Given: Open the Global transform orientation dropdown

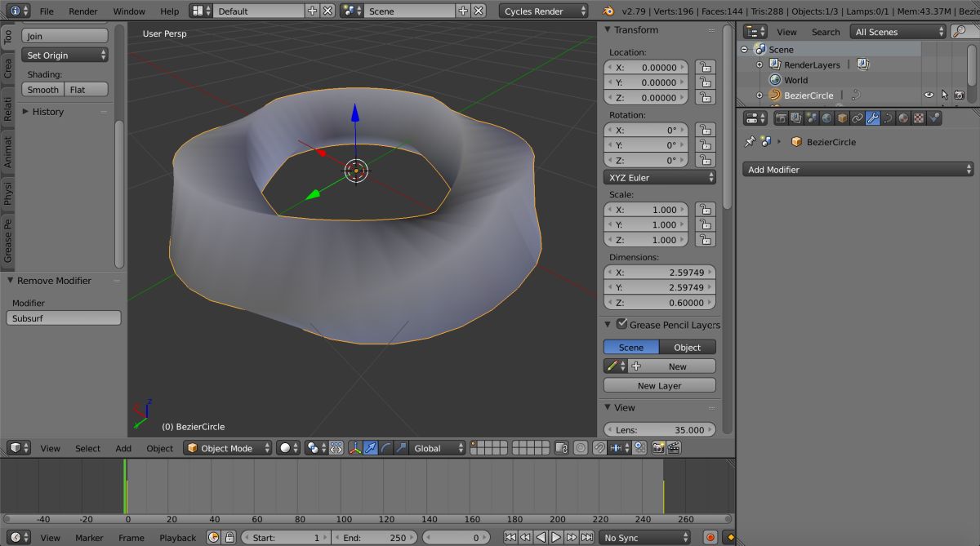Looking at the screenshot, I should click(439, 447).
